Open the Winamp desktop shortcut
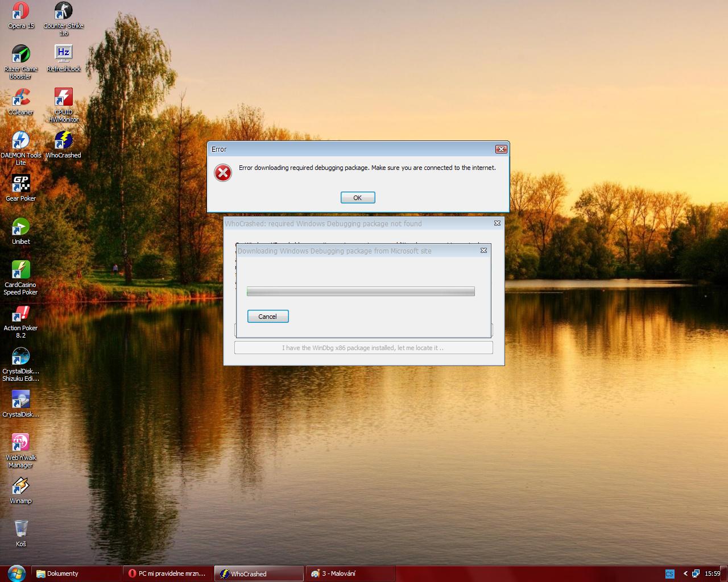This screenshot has width=728, height=582. pos(20,487)
